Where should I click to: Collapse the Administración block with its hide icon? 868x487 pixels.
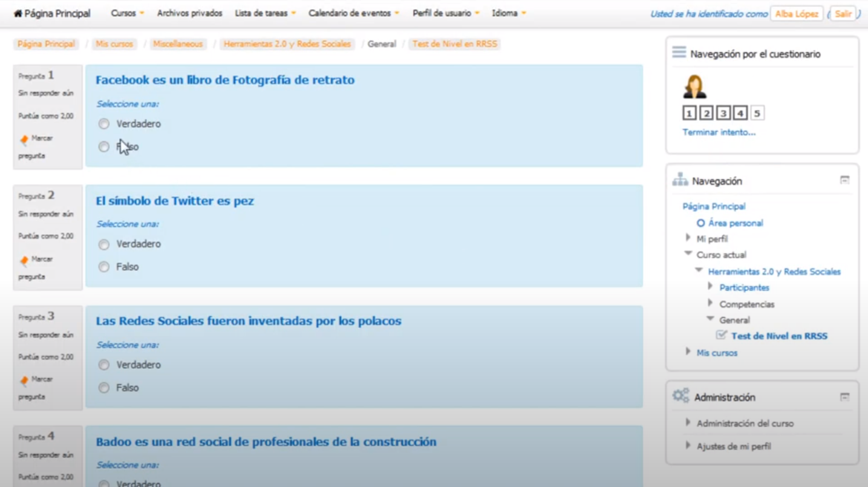(845, 397)
